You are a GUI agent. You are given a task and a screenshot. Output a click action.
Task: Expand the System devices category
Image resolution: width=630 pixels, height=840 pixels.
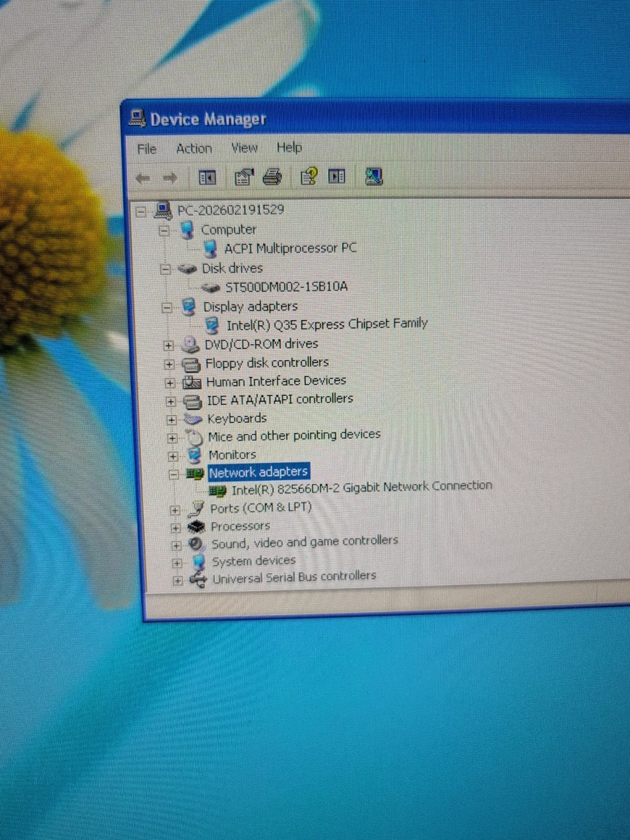pyautogui.click(x=177, y=563)
